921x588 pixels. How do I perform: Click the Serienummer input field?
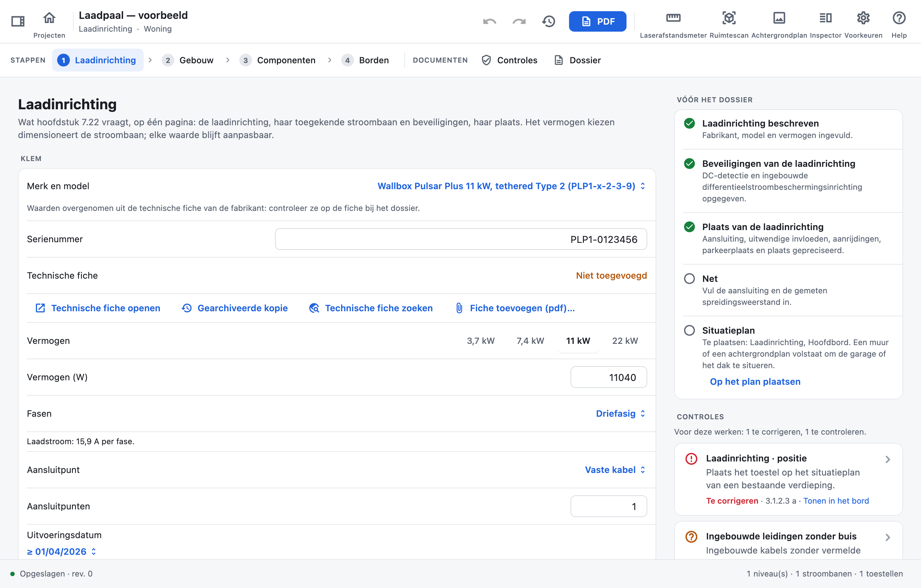[461, 239]
